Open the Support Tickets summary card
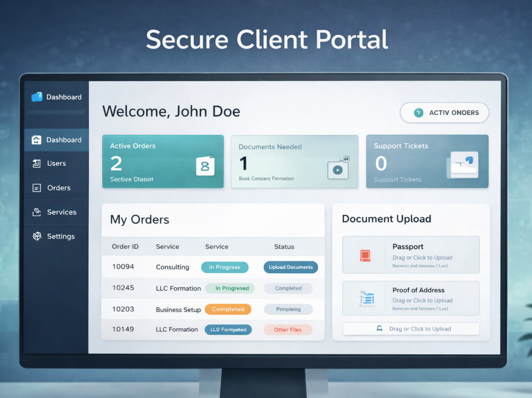The image size is (532, 398). pyautogui.click(x=428, y=162)
